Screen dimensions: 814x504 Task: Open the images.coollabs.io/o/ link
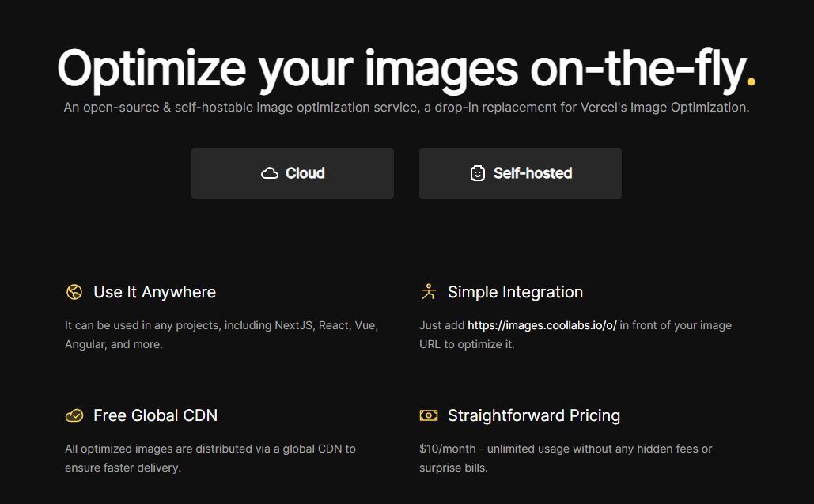[x=541, y=324]
